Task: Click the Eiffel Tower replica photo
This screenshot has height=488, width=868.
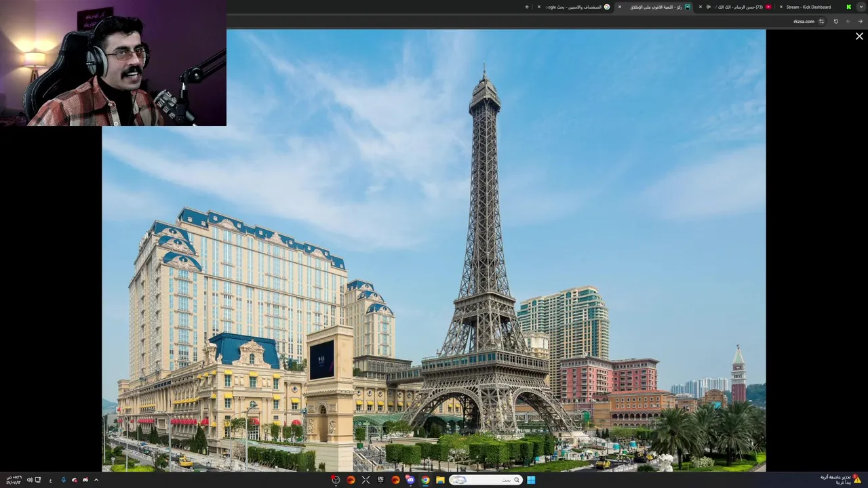Action: click(x=434, y=250)
